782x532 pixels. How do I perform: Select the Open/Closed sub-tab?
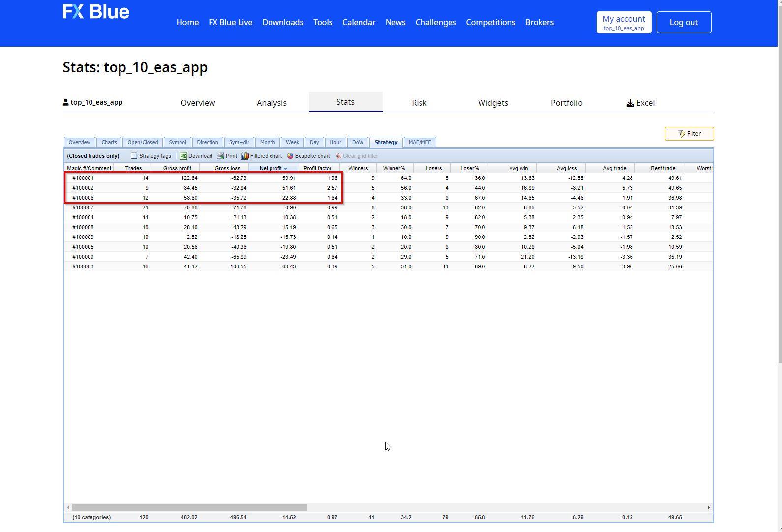pyautogui.click(x=143, y=142)
